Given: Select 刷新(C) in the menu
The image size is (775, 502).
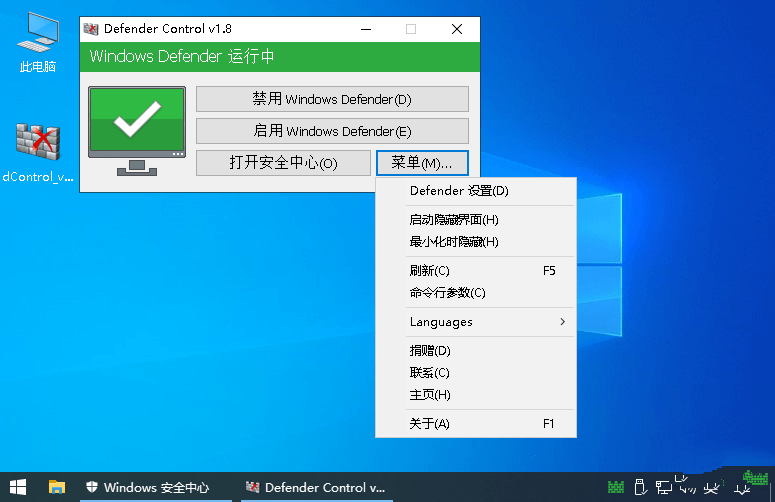Looking at the screenshot, I should (430, 271).
